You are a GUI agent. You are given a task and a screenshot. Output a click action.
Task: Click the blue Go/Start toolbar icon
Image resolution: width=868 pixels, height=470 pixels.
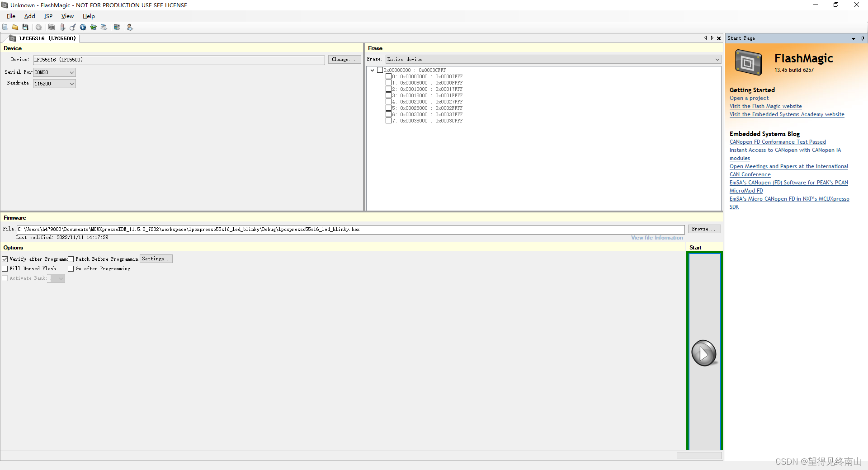[83, 27]
